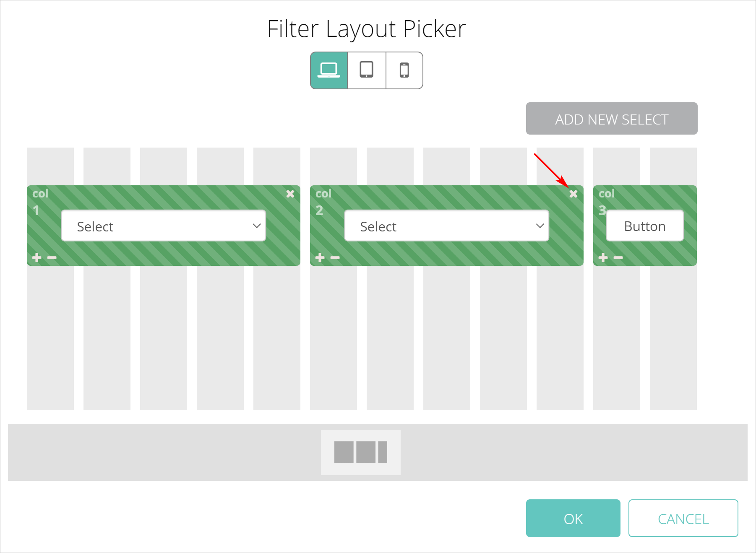Image resolution: width=756 pixels, height=553 pixels.
Task: Increase col 2 width with plus icon
Action: [320, 257]
